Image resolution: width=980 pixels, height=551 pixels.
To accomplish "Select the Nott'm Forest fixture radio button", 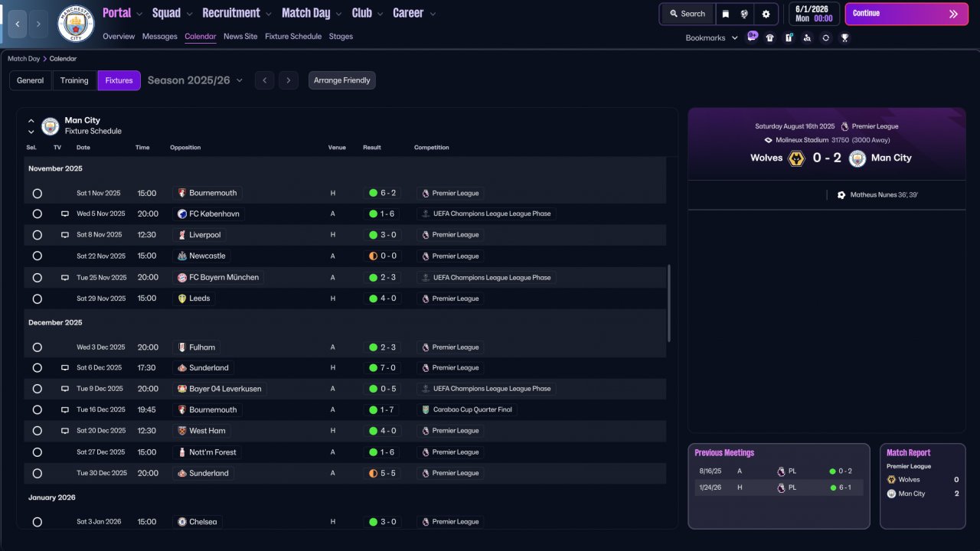I will click(x=37, y=452).
